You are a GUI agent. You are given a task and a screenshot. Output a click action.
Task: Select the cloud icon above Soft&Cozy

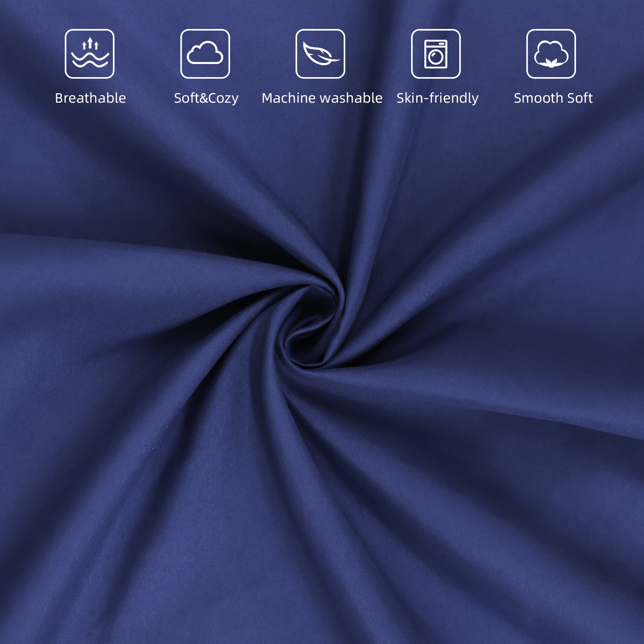[x=205, y=54]
